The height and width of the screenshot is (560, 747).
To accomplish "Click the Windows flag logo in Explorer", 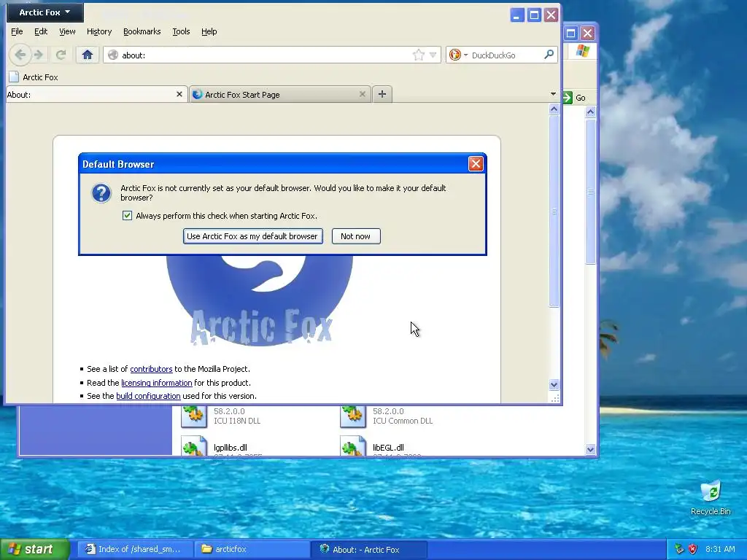I will tap(582, 51).
